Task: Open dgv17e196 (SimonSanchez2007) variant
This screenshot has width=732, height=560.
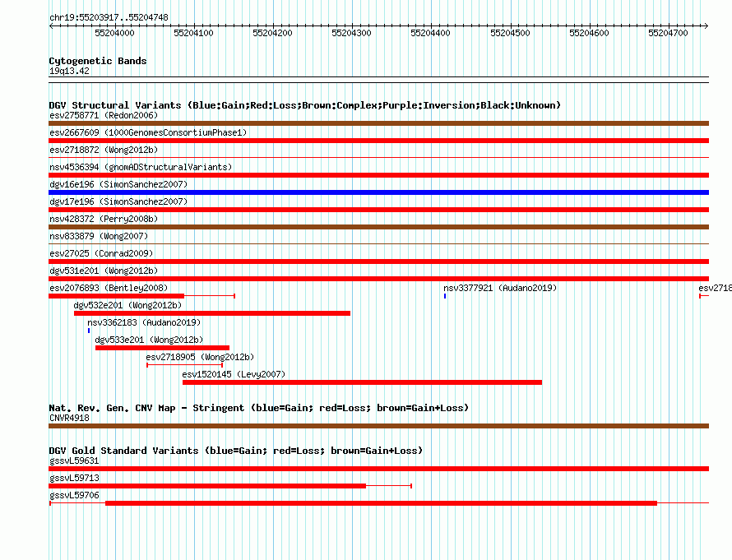Action: [118, 201]
